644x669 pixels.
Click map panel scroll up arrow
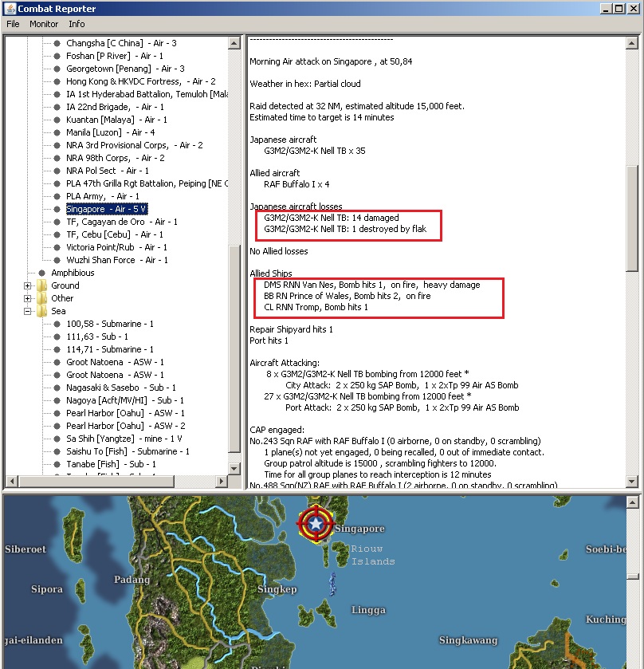click(x=633, y=502)
